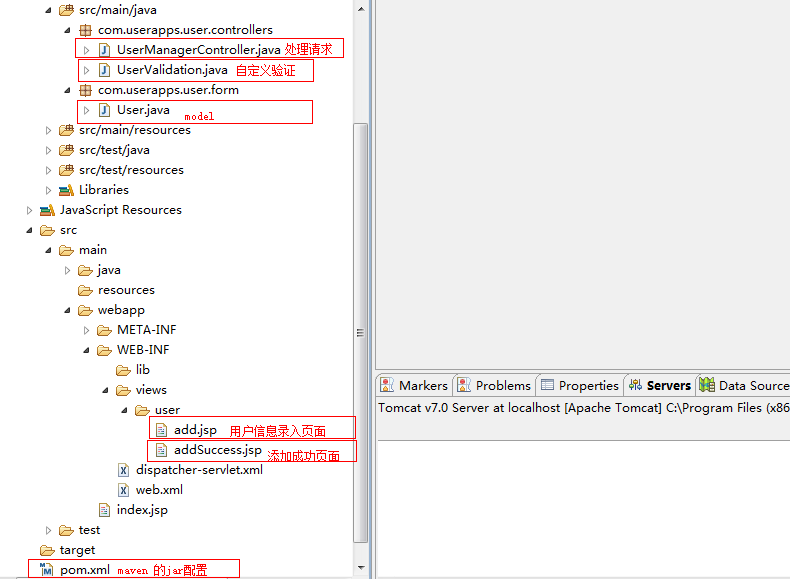Click the scroll up arrow of the tree
The width and height of the screenshot is (790, 579).
pos(361,9)
